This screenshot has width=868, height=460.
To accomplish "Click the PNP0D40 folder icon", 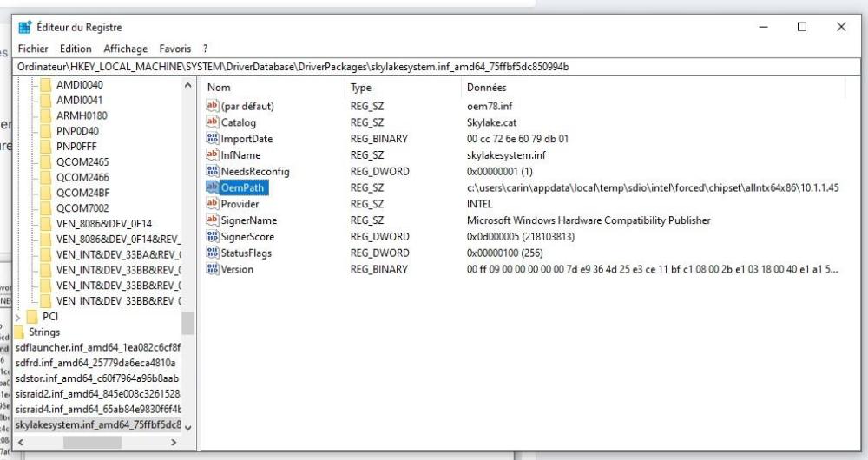I will 46,131.
